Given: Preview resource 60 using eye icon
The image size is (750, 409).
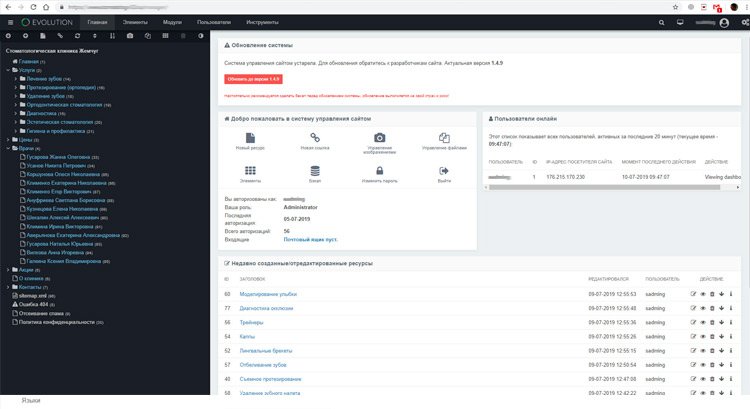Looking at the screenshot, I should coord(703,294).
